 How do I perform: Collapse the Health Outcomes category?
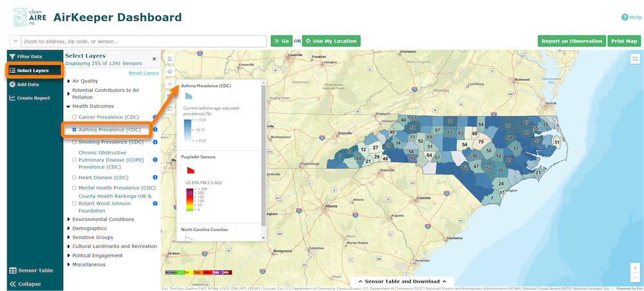[x=68, y=106]
